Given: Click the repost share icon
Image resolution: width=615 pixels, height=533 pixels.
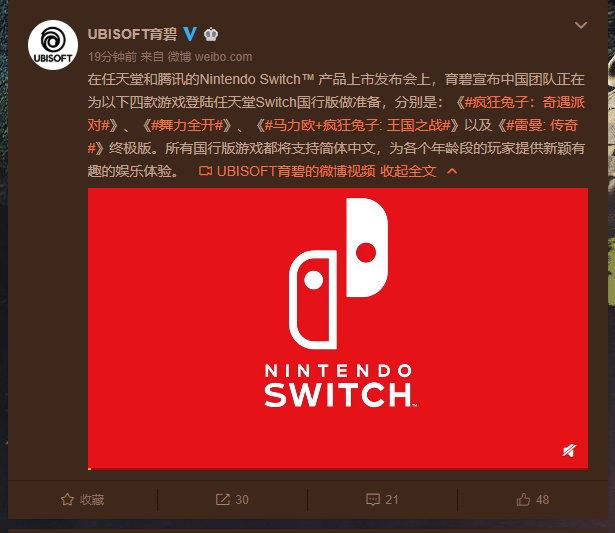Looking at the screenshot, I should pos(222,499).
